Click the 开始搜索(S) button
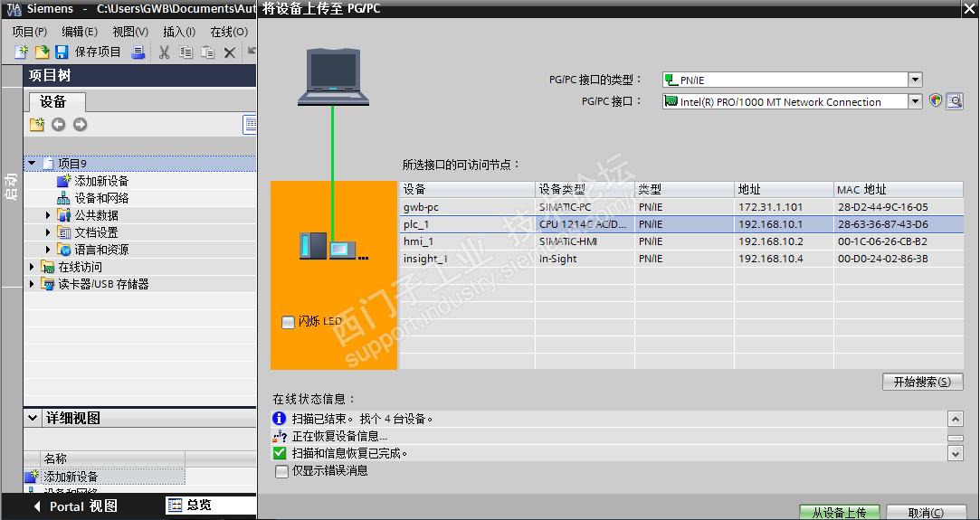 (922, 382)
